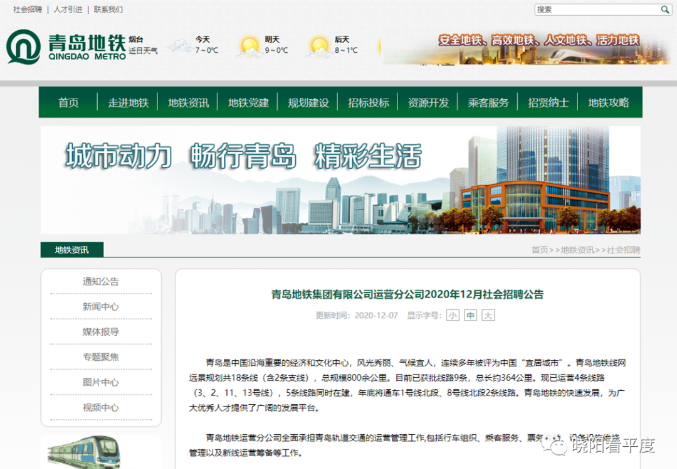Click tomorrow's sunny weather icon
Viewport: 677px width, 469px height.
[x=249, y=45]
